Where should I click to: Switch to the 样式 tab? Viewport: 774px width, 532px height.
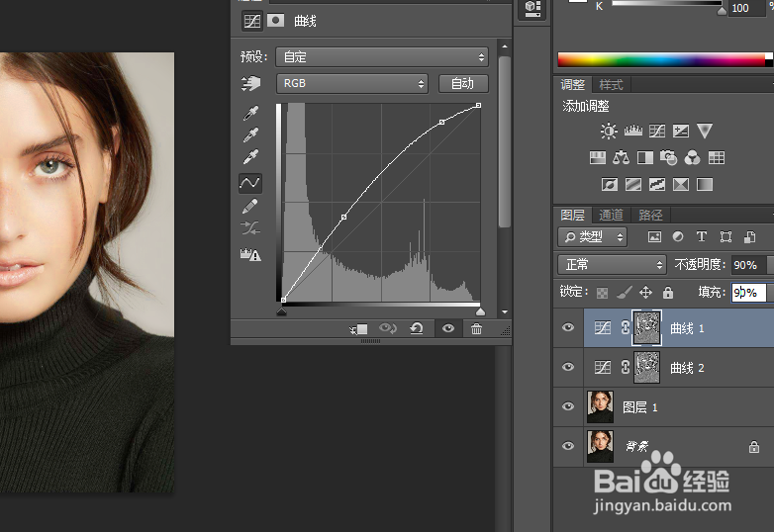(611, 85)
